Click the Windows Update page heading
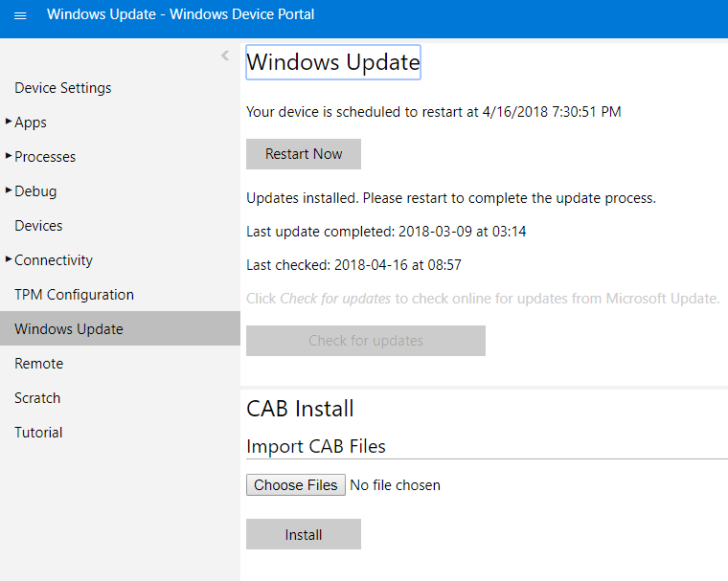Viewport: 728px width, 581px height. tap(333, 62)
